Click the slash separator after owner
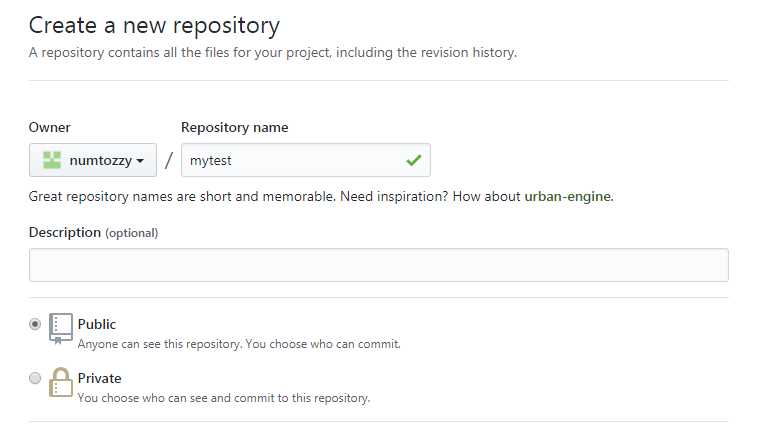 169,160
